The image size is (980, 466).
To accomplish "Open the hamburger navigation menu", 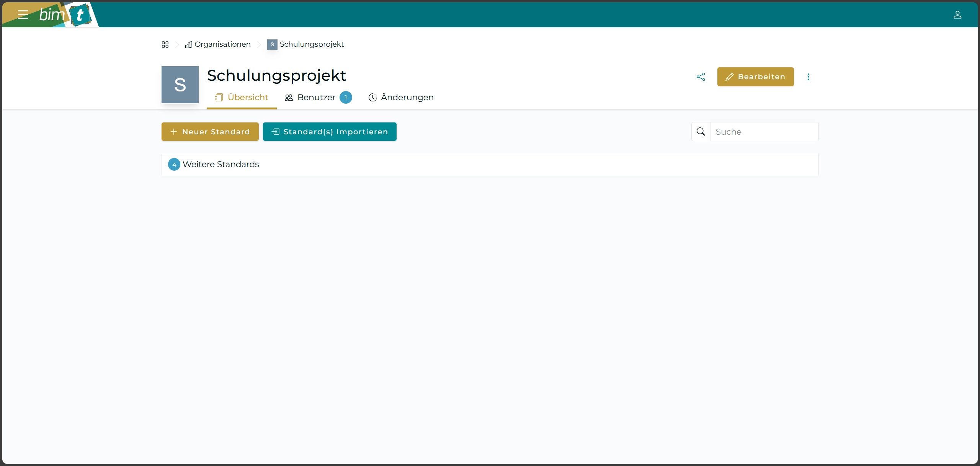I will coord(23,15).
